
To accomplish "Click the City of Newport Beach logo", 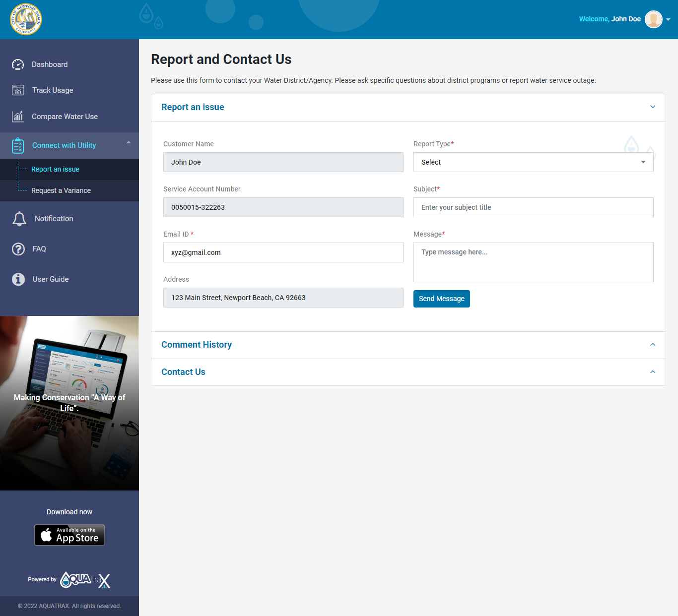I will [x=26, y=19].
